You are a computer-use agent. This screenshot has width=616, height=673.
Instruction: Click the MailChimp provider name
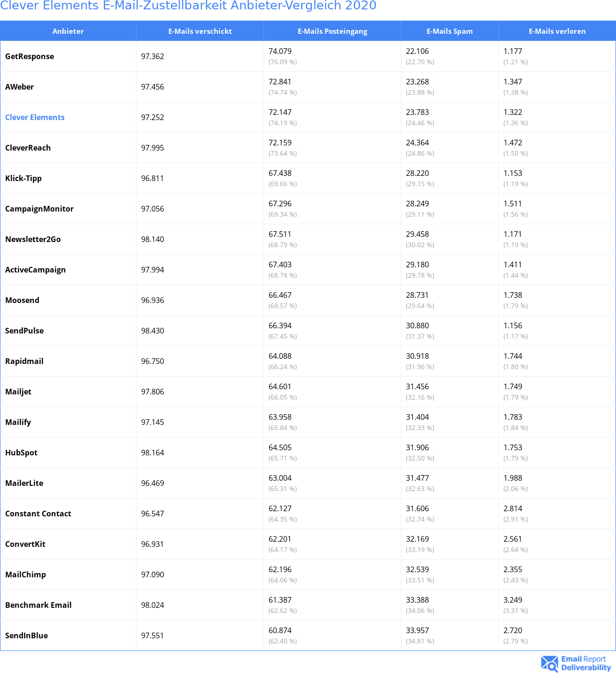coord(25,575)
